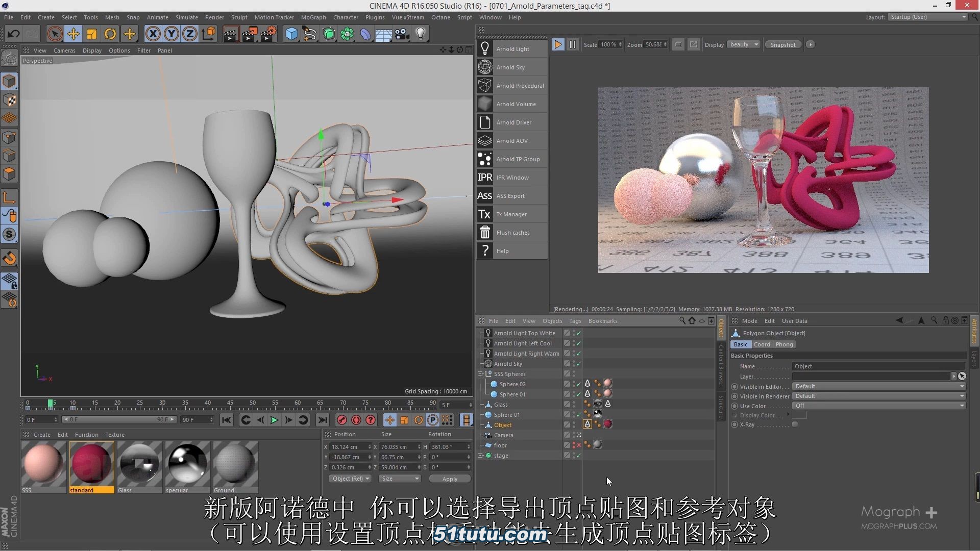Toggle Arnold Light Top White checkmark

[x=579, y=333]
